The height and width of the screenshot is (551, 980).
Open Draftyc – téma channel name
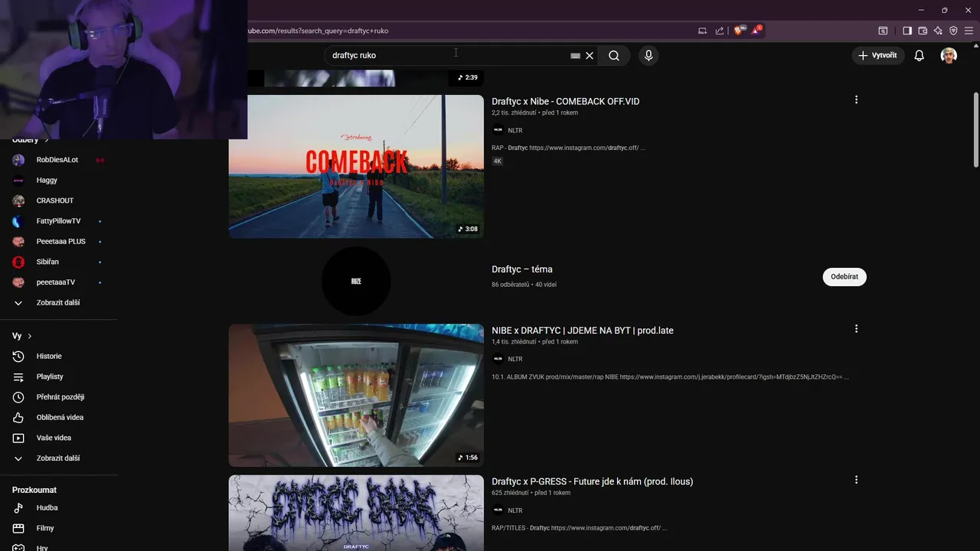(x=522, y=269)
